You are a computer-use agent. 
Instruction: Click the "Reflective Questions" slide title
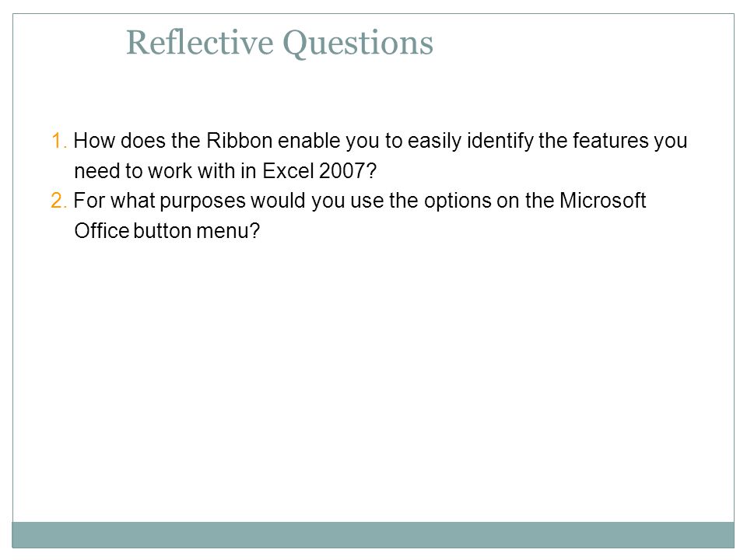(279, 43)
